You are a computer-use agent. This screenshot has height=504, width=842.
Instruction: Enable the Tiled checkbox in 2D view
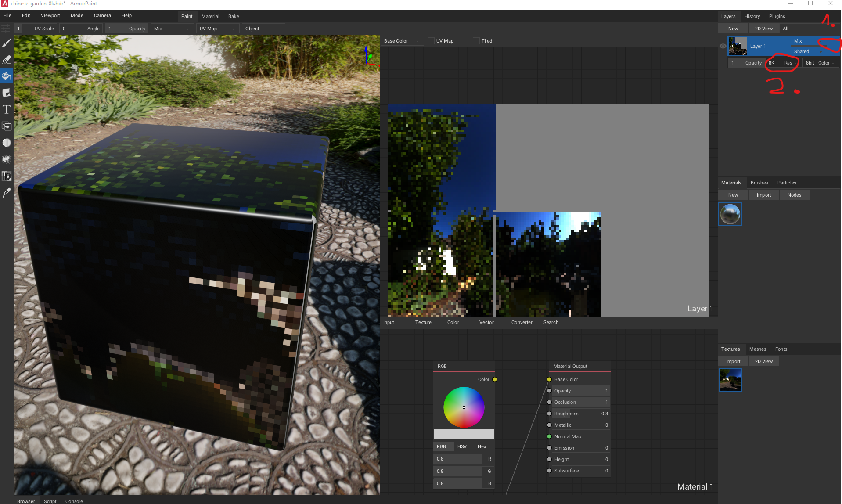pyautogui.click(x=476, y=41)
